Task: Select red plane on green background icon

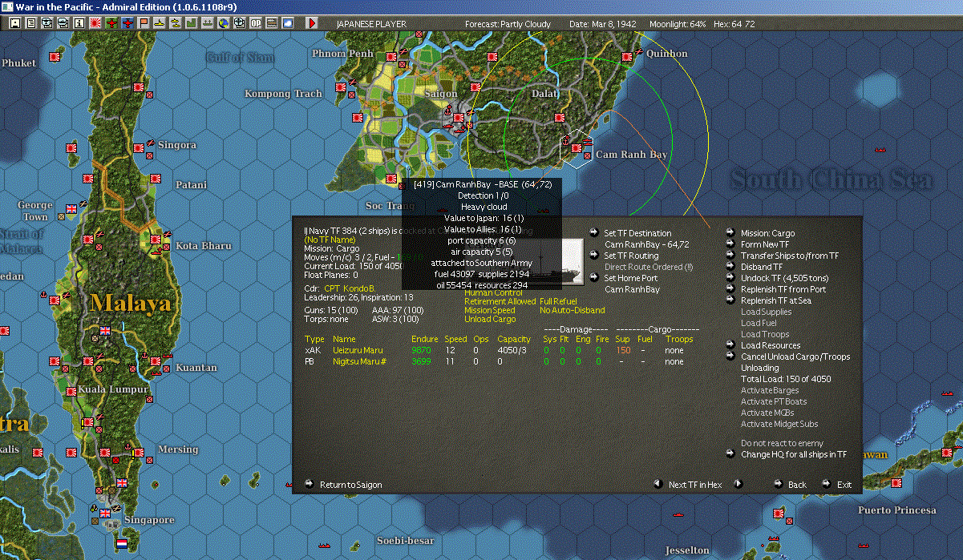Action: point(111,23)
